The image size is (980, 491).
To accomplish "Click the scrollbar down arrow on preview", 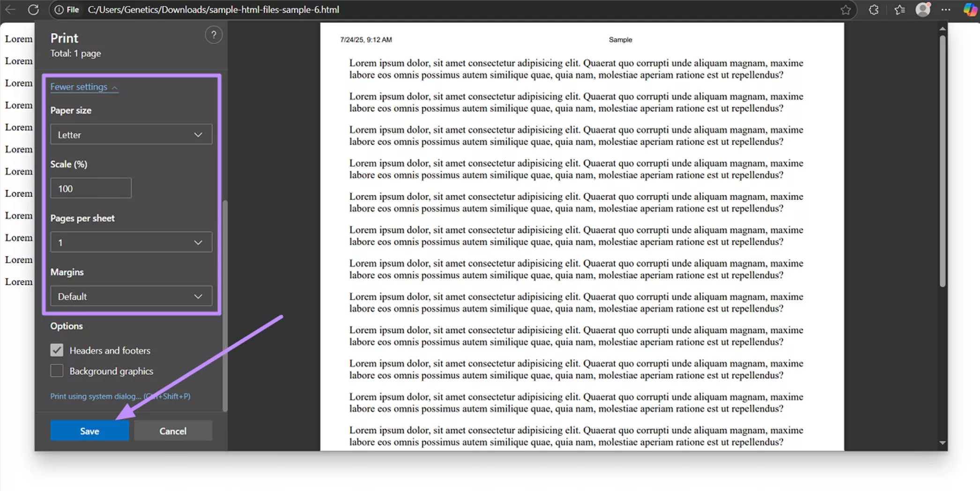I will (x=942, y=442).
